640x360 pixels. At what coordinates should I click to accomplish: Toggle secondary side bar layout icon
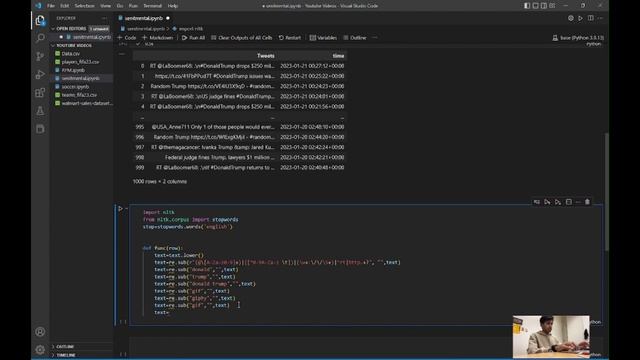pyautogui.click(x=544, y=6)
